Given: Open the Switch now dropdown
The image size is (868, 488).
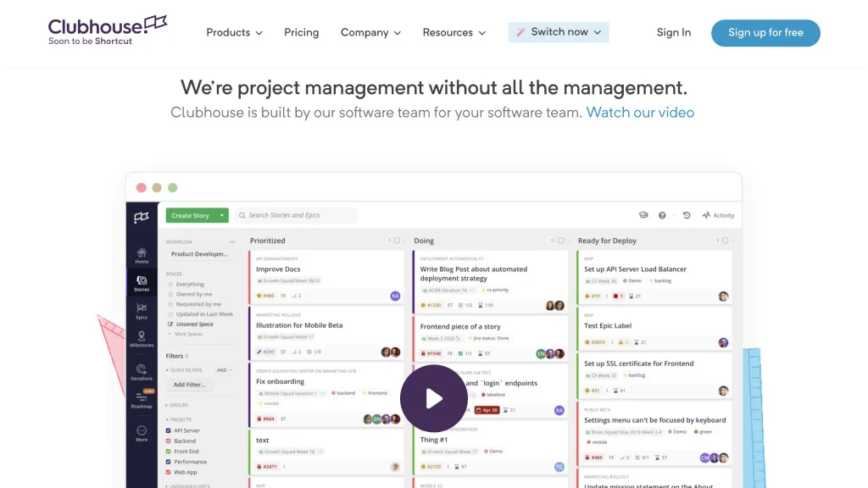Looking at the screenshot, I should coord(559,32).
